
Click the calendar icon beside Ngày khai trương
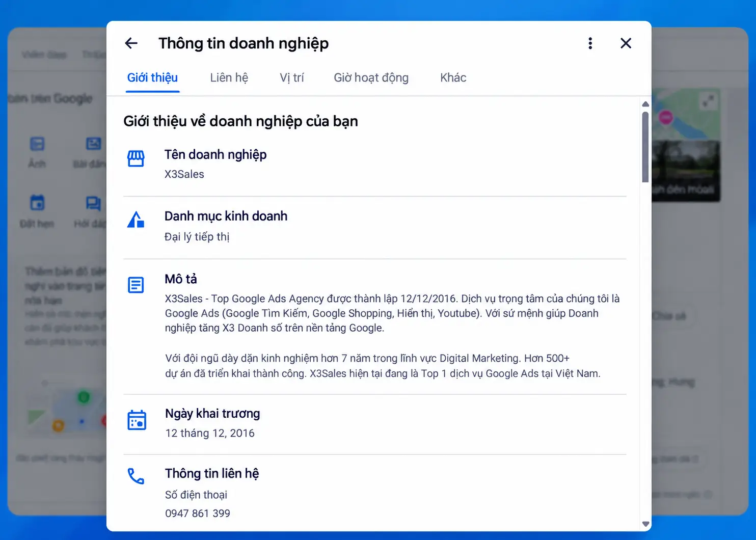pos(137,420)
